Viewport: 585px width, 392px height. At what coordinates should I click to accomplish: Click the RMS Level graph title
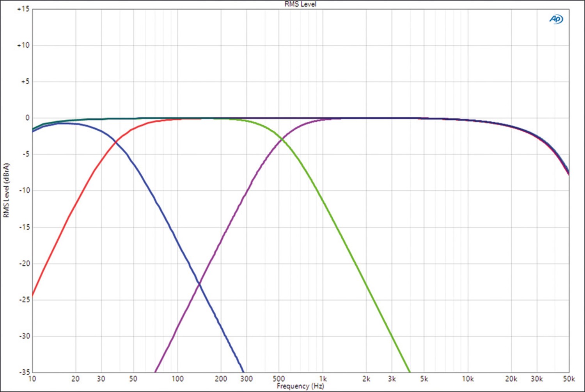300,4
